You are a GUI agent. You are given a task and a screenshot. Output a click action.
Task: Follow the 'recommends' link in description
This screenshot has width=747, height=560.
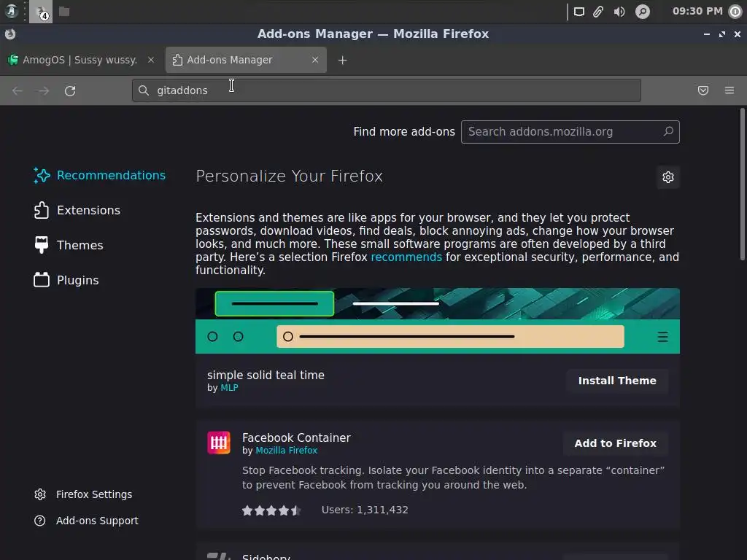pyautogui.click(x=406, y=257)
